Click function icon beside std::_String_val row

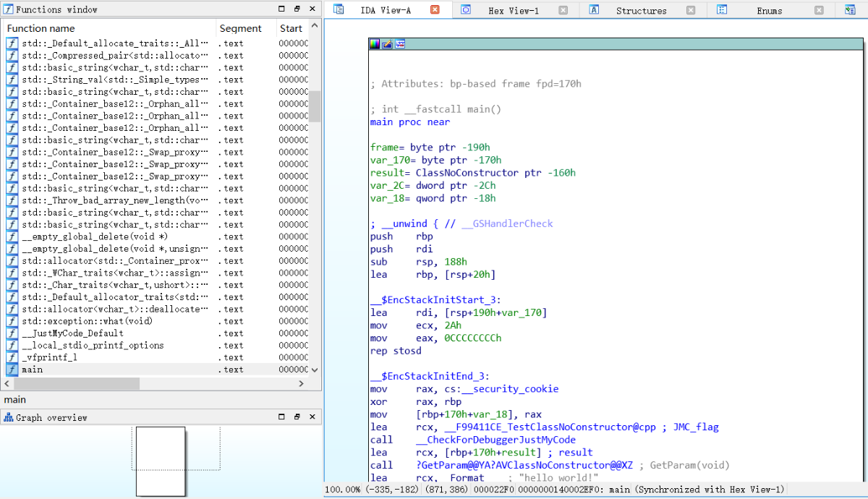[12, 80]
